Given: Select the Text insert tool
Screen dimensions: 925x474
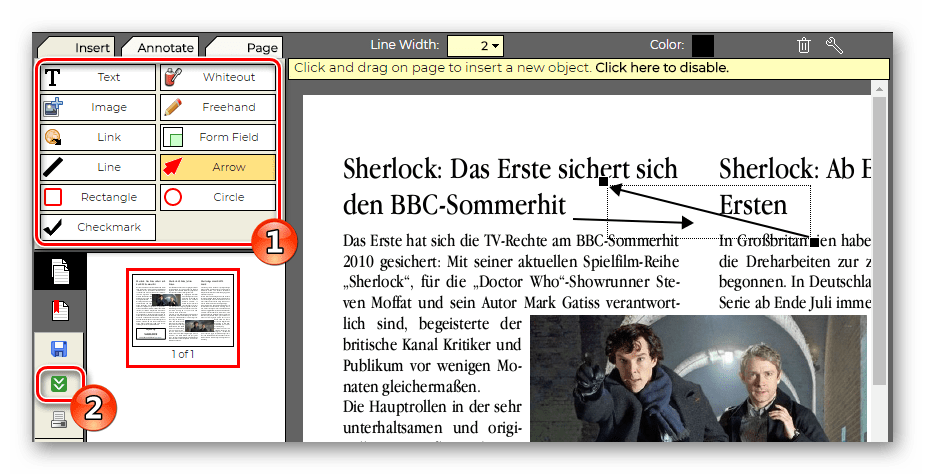Looking at the screenshot, I should 98,77.
